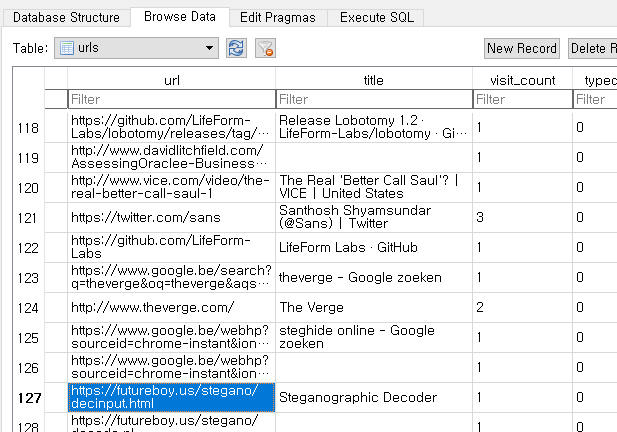Select row number 124 header
617x432 pixels.
pyautogui.click(x=28, y=308)
